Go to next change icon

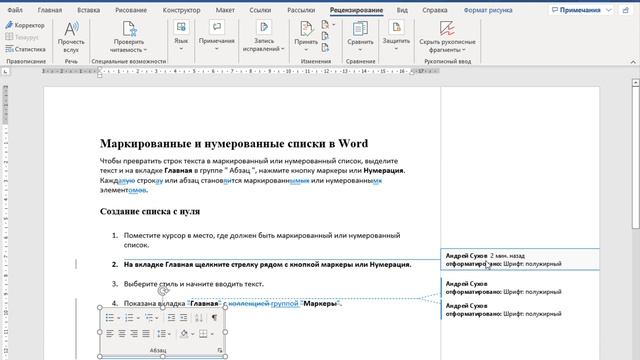(x=325, y=48)
